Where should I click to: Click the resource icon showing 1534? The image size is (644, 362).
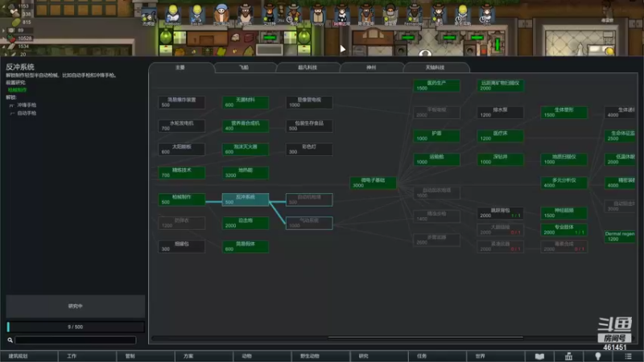click(11, 47)
